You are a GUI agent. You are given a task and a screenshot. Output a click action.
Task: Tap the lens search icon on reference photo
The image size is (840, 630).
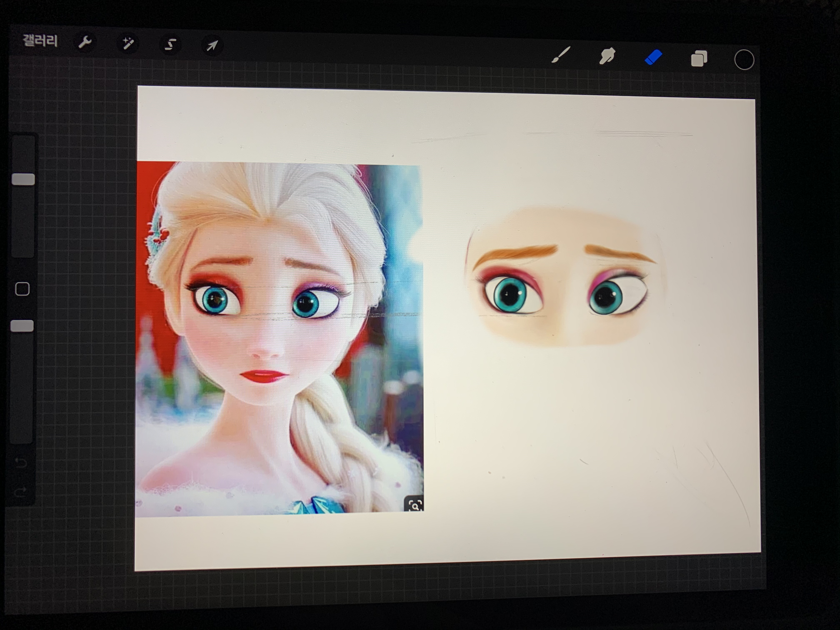pos(415,505)
